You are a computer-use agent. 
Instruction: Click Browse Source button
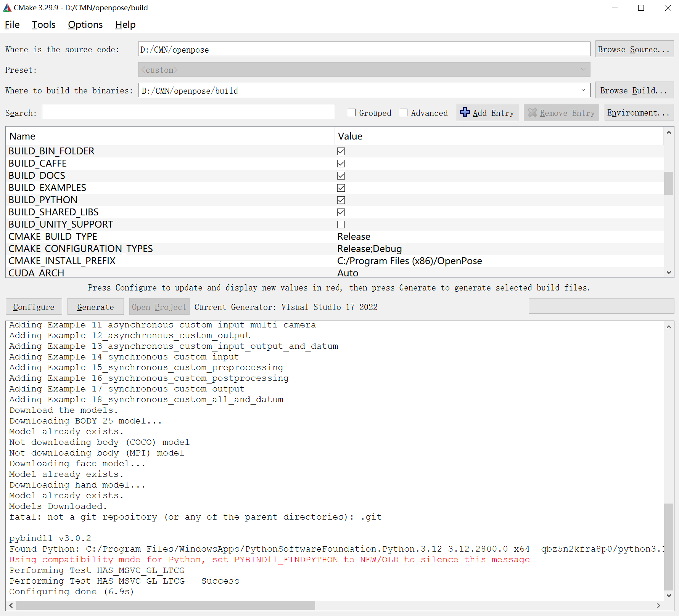634,49
